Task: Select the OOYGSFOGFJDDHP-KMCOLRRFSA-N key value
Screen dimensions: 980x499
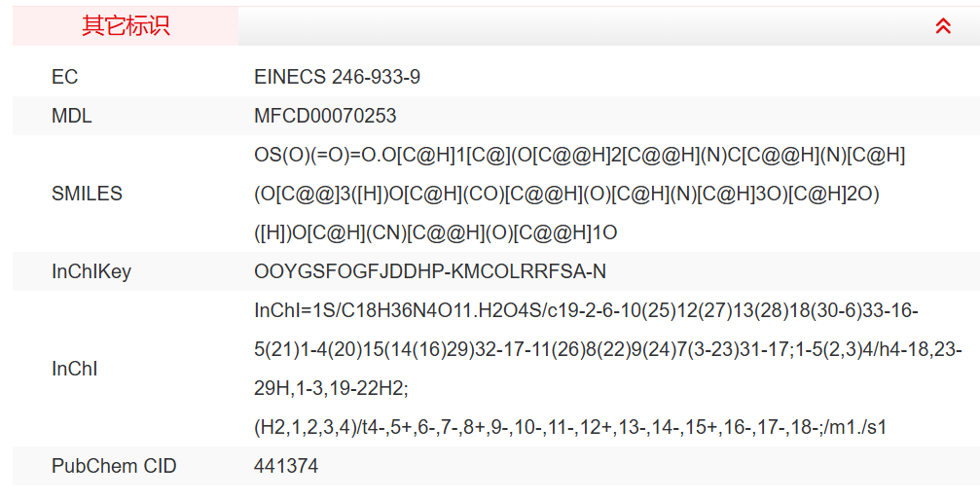Action: (x=429, y=271)
